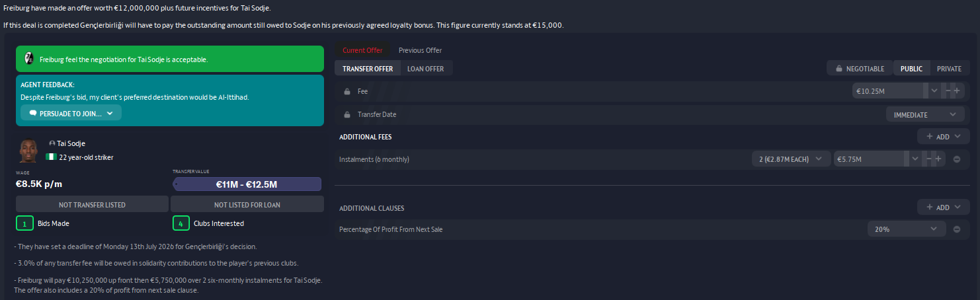Switch to the Loan Offer tab

coord(425,68)
